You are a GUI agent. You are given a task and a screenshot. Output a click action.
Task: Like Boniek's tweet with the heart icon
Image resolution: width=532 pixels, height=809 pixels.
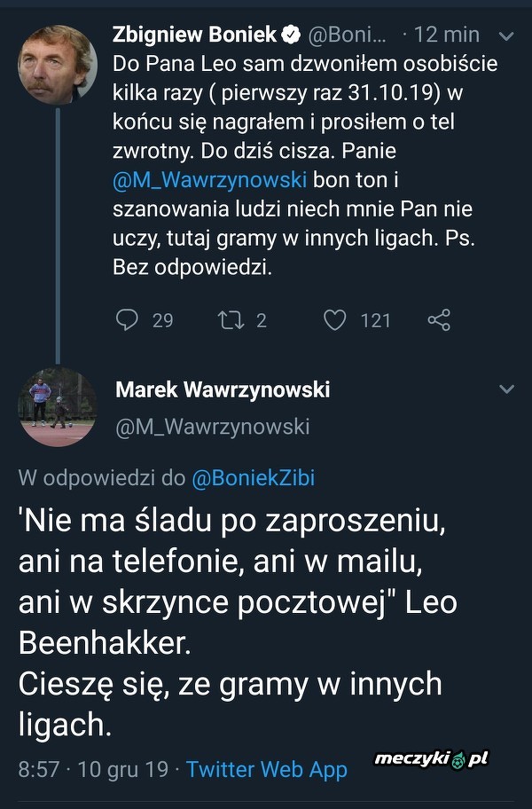coord(334,319)
